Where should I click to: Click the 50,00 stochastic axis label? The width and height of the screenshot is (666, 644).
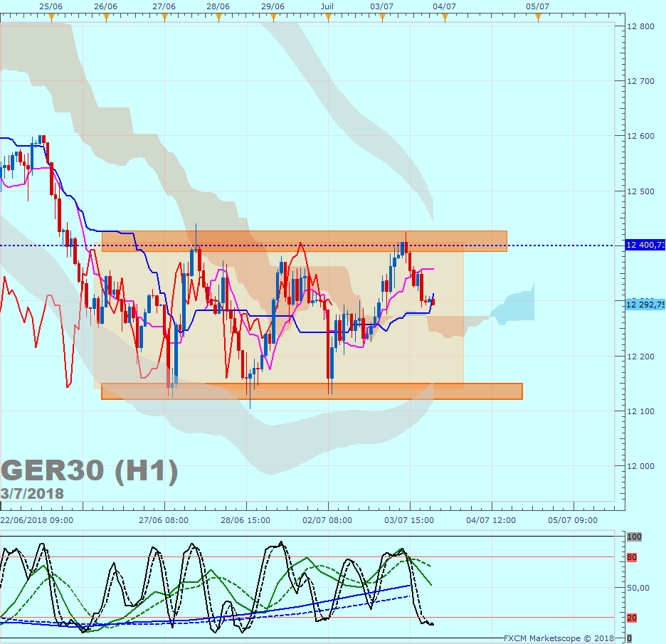pyautogui.click(x=638, y=588)
